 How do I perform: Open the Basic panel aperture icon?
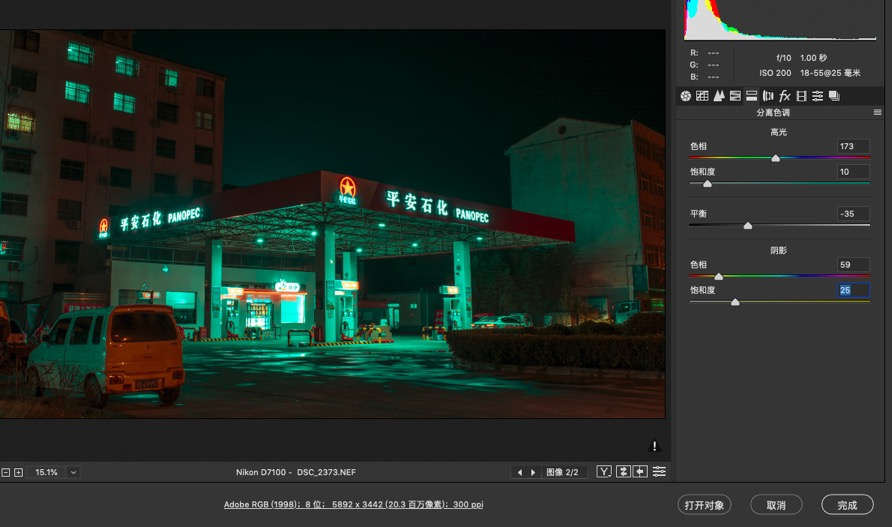tap(686, 96)
